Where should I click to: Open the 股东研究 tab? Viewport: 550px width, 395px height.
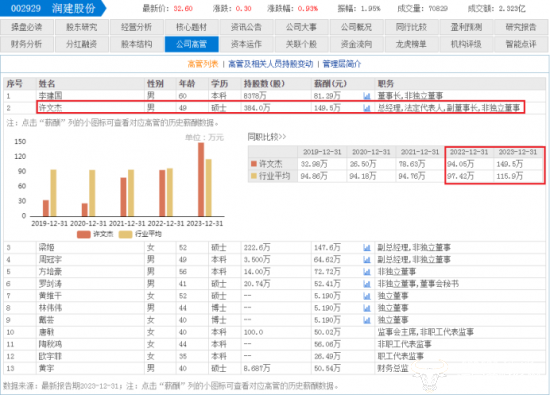click(x=82, y=27)
